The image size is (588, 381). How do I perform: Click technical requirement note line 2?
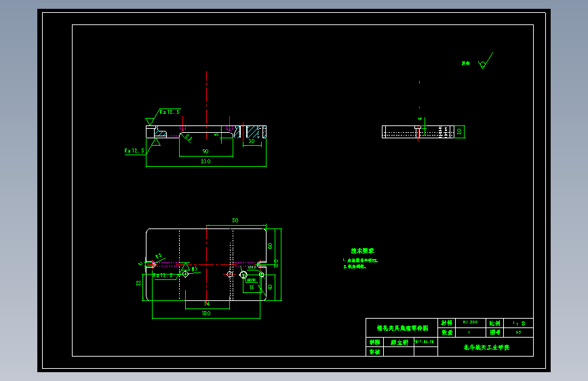point(355,266)
